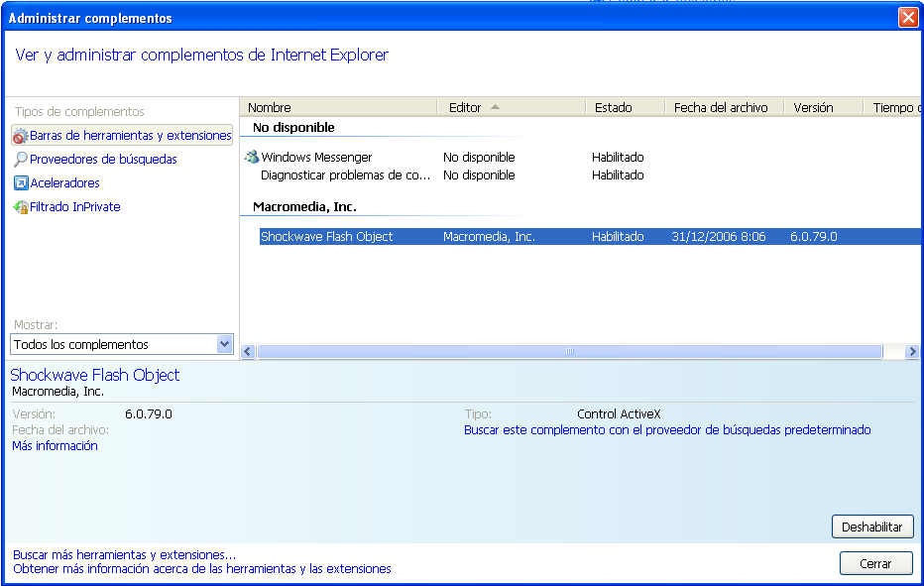Click the Versión column header
Image resolution: width=924 pixels, height=586 pixels.
813,107
